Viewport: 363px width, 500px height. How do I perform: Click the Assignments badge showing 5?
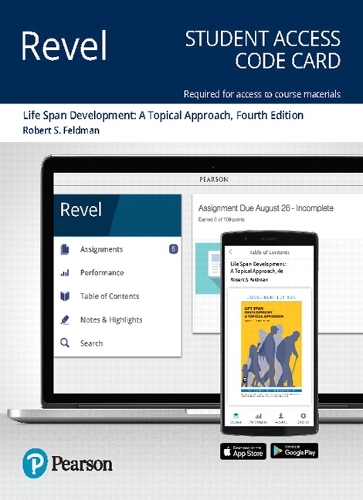(173, 249)
